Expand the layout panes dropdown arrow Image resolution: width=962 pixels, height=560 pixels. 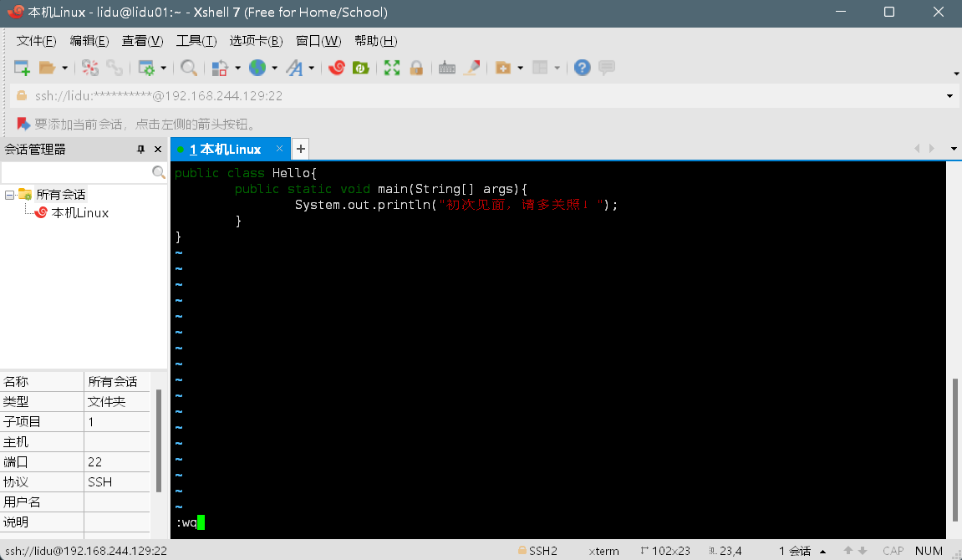[x=557, y=68]
